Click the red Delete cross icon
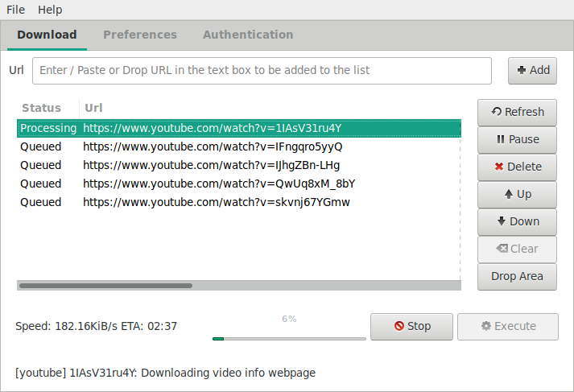The width and height of the screenshot is (574, 392). tap(499, 167)
